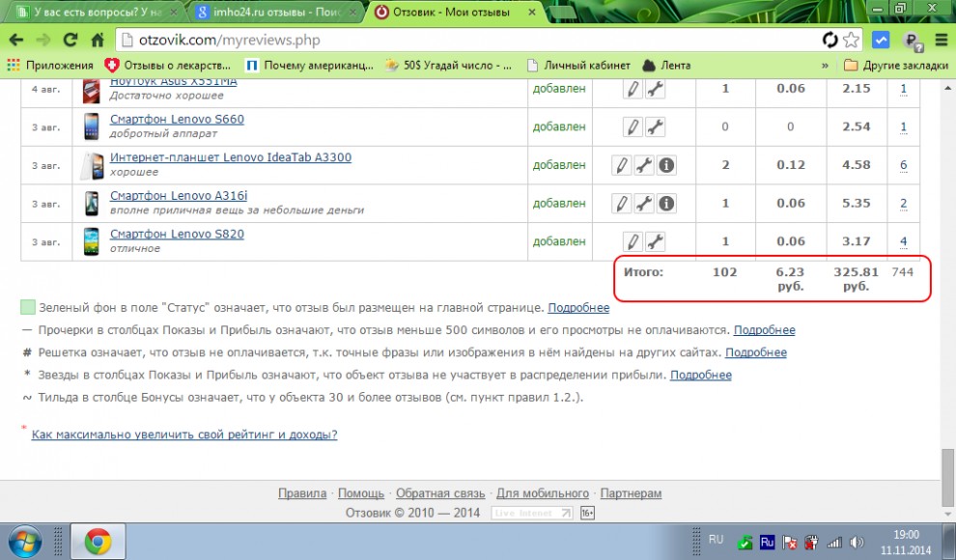Go to the browser home page

(98, 41)
